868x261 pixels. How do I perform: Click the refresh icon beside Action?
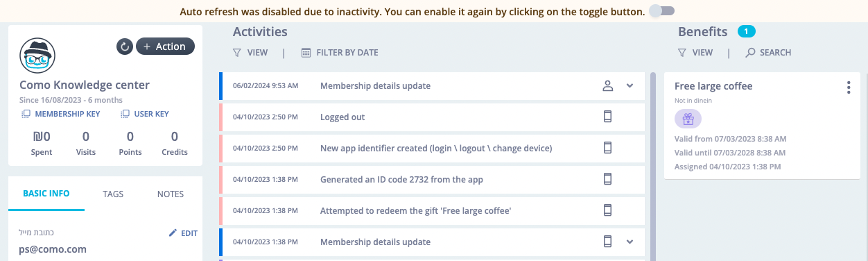125,47
